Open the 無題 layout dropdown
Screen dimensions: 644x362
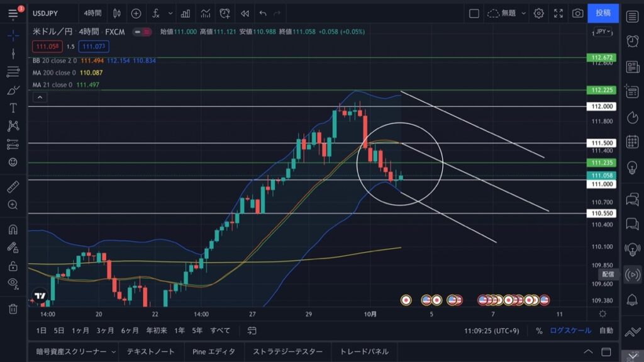[x=506, y=14]
